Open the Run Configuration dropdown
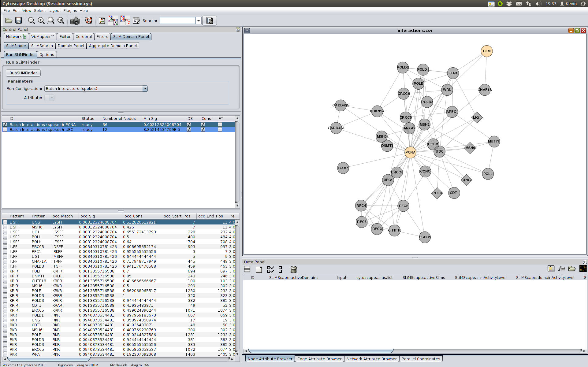Viewport: 588px width, 367px height. pyautogui.click(x=145, y=89)
